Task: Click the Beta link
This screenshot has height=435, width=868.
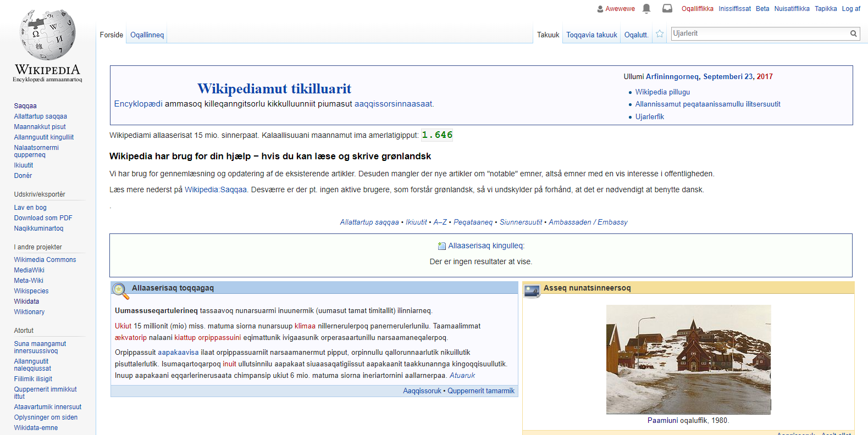Action: 762,9
